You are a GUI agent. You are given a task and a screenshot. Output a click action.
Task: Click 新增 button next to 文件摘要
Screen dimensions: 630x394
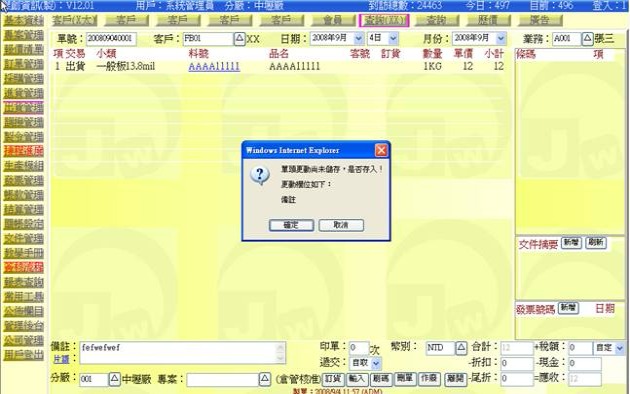coord(571,243)
